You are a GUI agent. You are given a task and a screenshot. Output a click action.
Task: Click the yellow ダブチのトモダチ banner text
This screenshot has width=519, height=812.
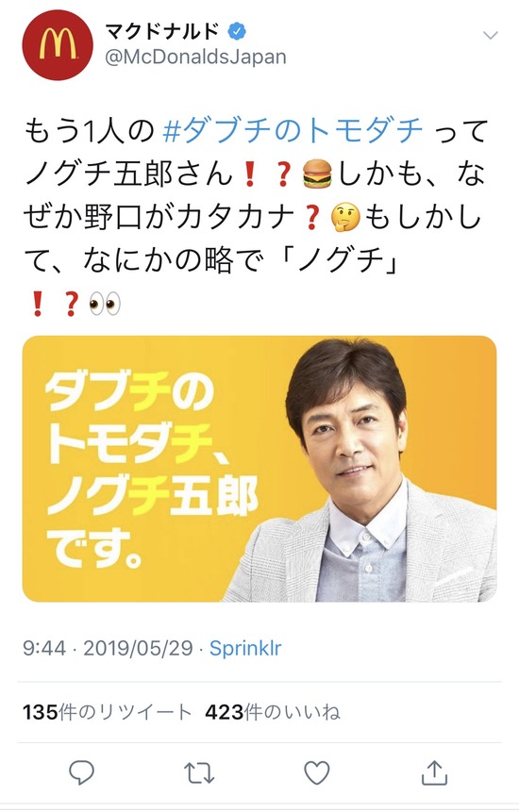click(151, 469)
